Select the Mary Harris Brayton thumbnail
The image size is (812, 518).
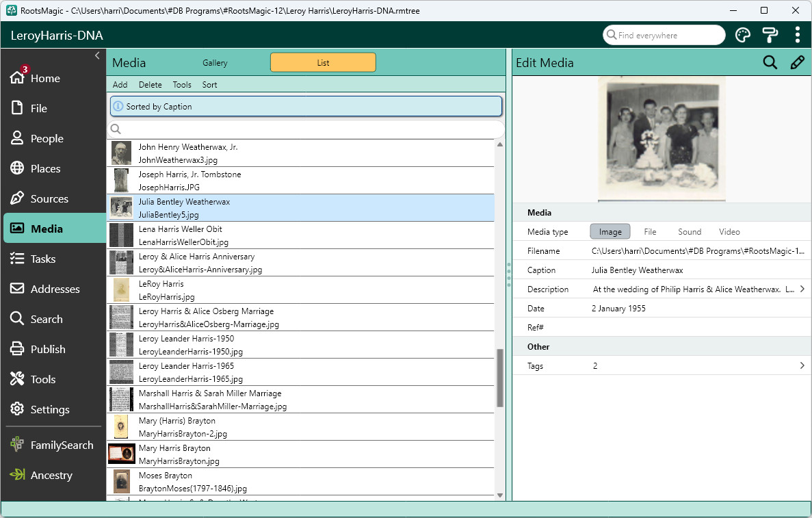121,454
